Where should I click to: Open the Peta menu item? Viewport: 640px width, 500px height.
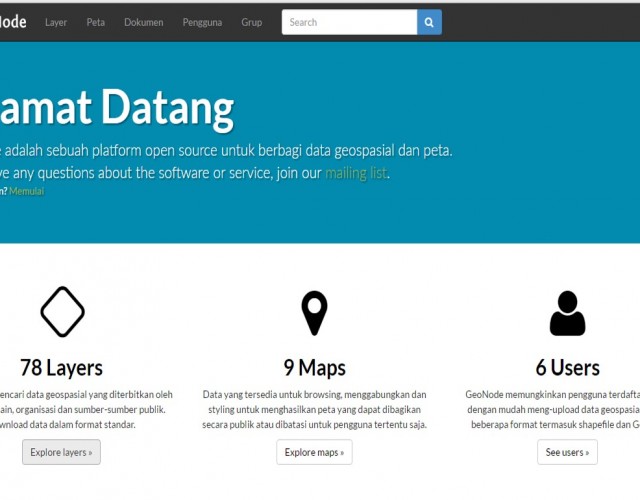pos(96,22)
